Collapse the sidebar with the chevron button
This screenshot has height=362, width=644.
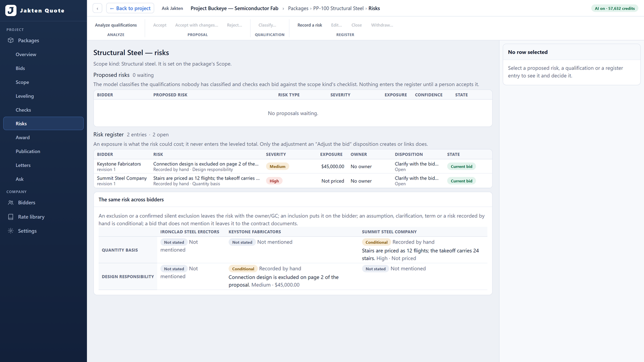pos(97,8)
